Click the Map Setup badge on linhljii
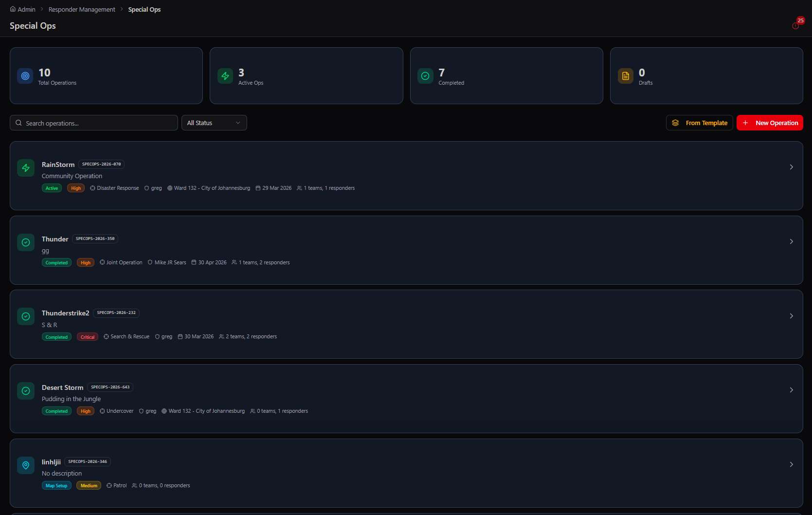812x515 pixels. (56, 486)
